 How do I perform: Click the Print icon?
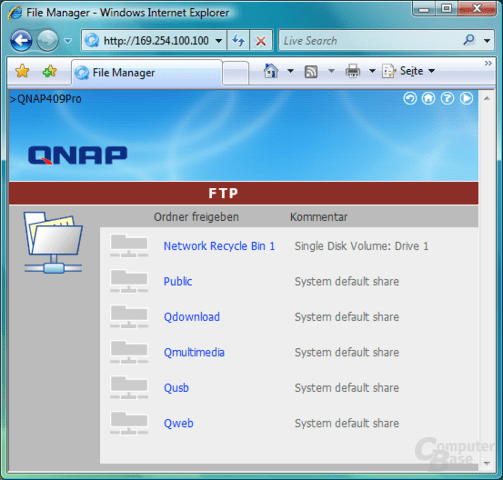pyautogui.click(x=353, y=71)
